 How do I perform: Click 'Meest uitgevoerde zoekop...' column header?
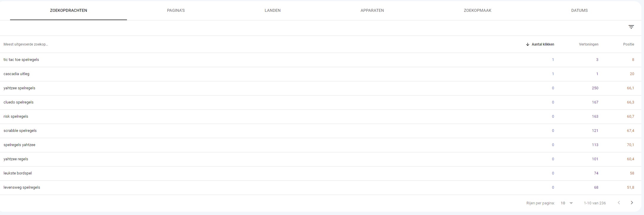pyautogui.click(x=26, y=44)
